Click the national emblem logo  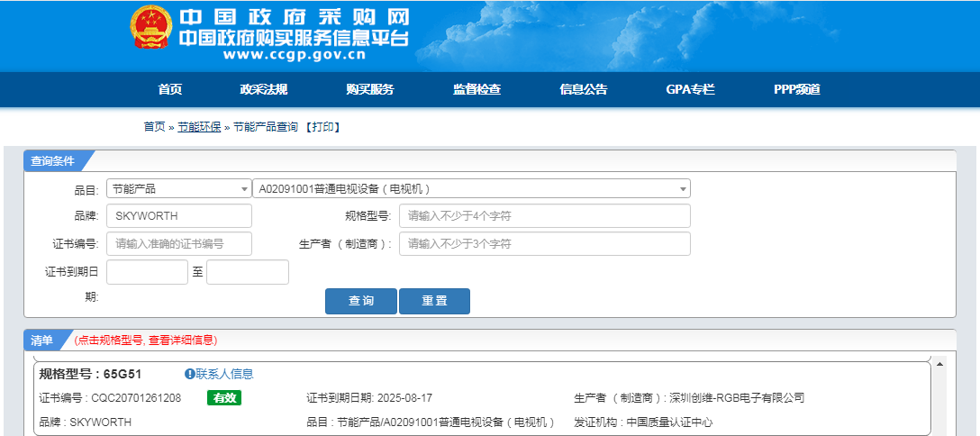point(150,28)
